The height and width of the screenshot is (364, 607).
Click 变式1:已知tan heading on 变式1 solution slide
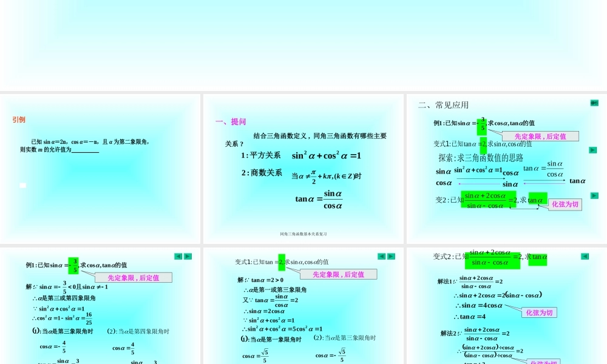[x=282, y=262]
